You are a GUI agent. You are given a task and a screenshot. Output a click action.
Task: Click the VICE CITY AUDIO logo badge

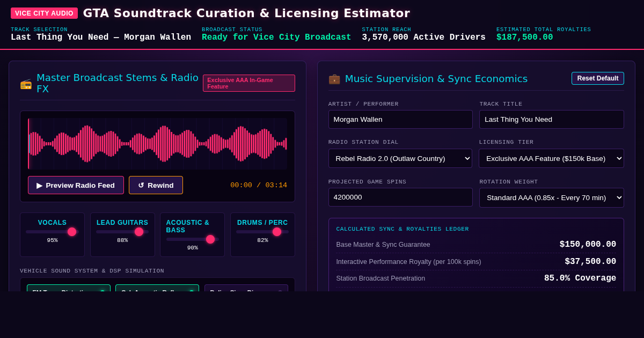(44, 13)
